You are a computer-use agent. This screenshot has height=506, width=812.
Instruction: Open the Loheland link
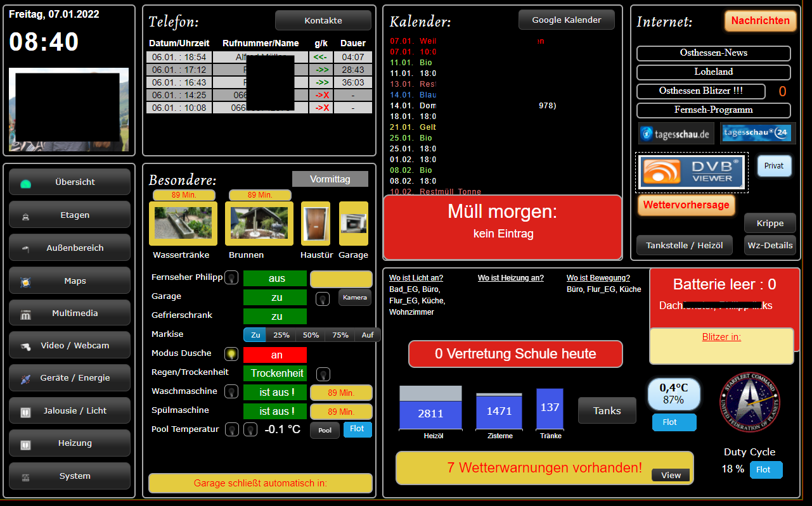click(714, 72)
